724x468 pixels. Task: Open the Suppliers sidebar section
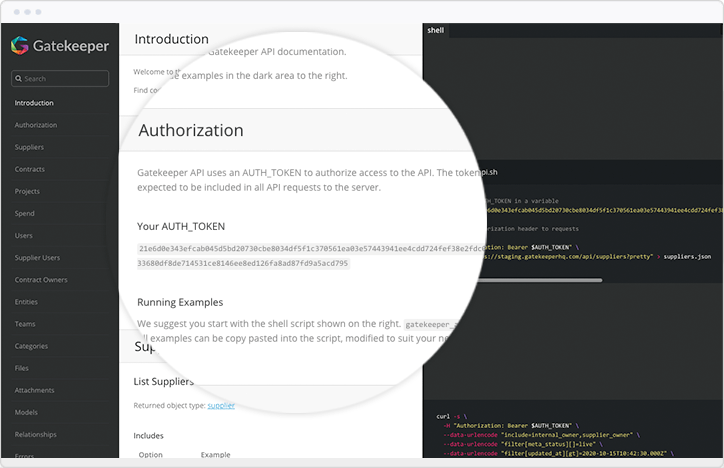pyautogui.click(x=29, y=147)
